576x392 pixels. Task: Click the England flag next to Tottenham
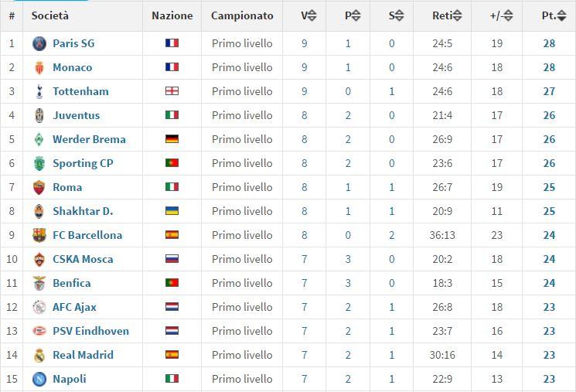coord(172,91)
